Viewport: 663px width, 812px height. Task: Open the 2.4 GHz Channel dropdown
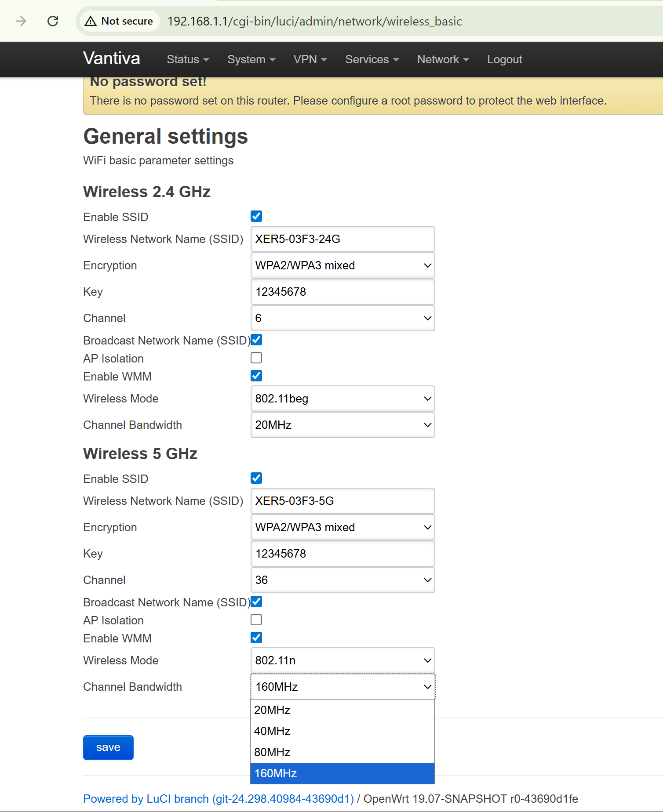pyautogui.click(x=342, y=318)
